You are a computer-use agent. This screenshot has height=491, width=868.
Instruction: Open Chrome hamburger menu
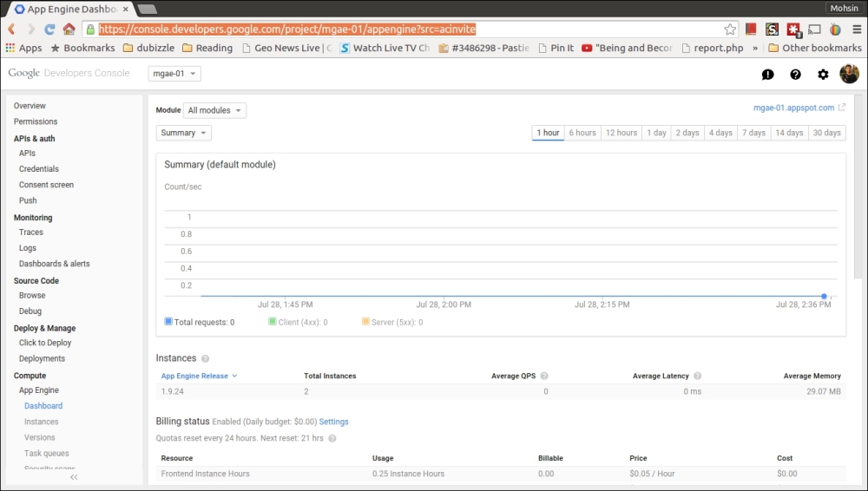coord(857,29)
